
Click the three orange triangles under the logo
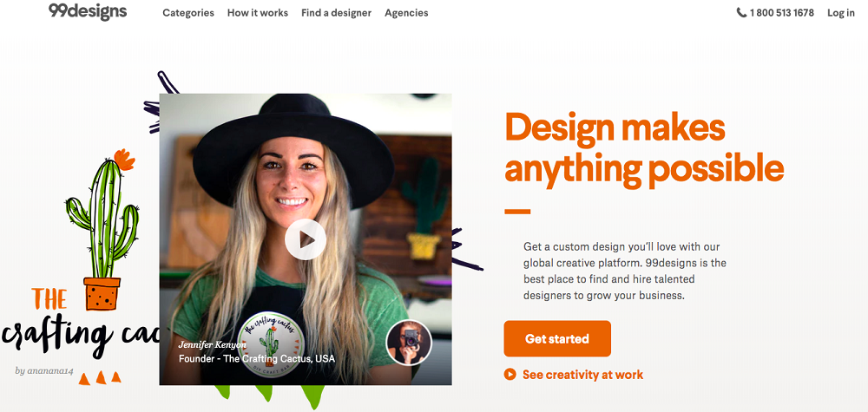coord(100,377)
